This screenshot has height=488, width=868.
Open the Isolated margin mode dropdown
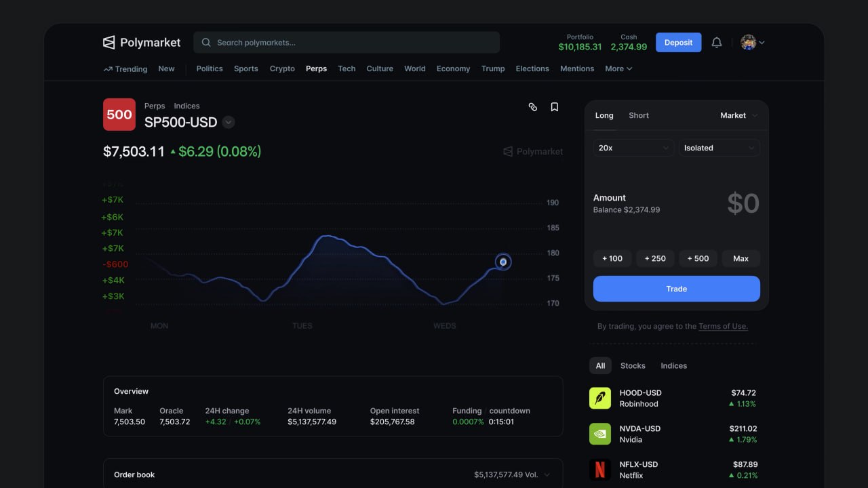click(x=719, y=148)
